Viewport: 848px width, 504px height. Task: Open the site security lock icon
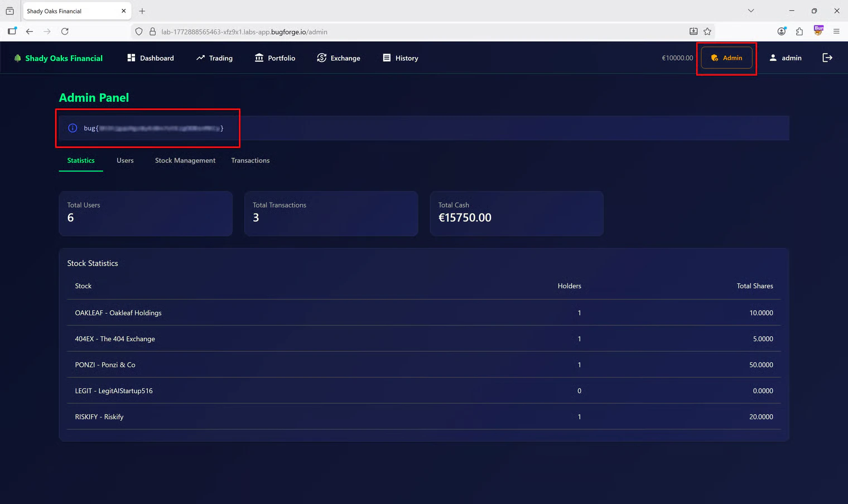click(152, 32)
